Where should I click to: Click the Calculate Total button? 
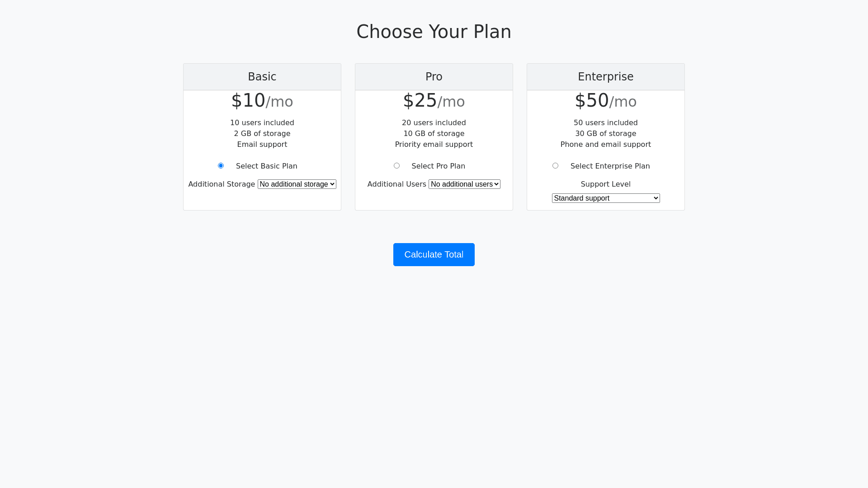pyautogui.click(x=434, y=255)
